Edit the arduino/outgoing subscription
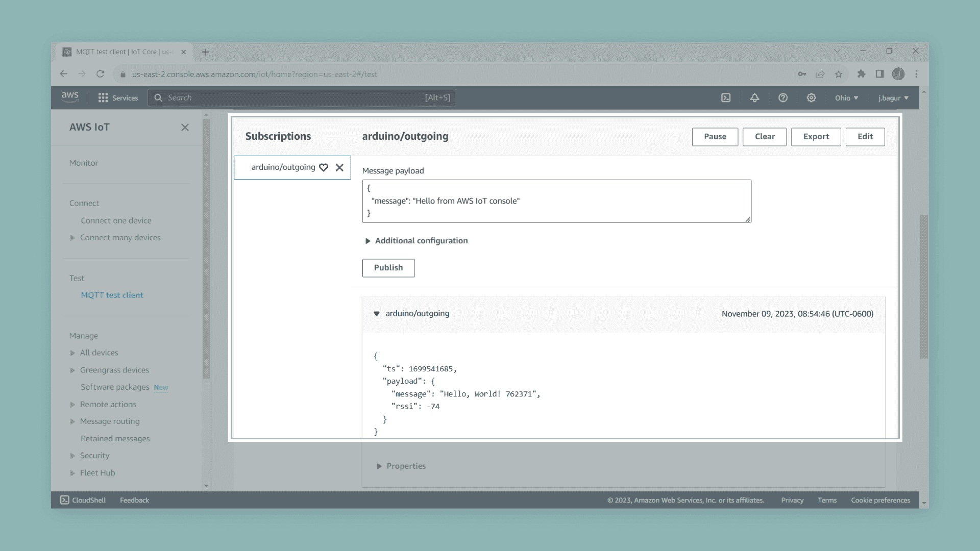The image size is (980, 551). (865, 137)
